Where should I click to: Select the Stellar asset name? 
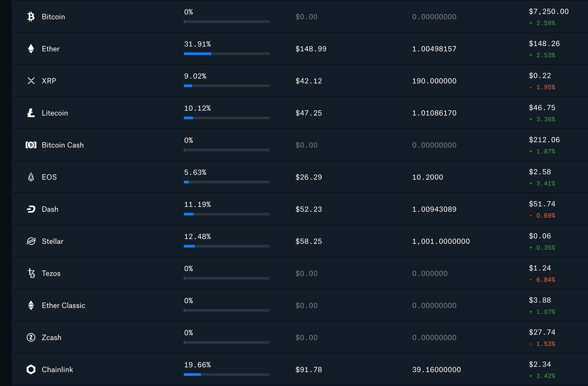(52, 241)
